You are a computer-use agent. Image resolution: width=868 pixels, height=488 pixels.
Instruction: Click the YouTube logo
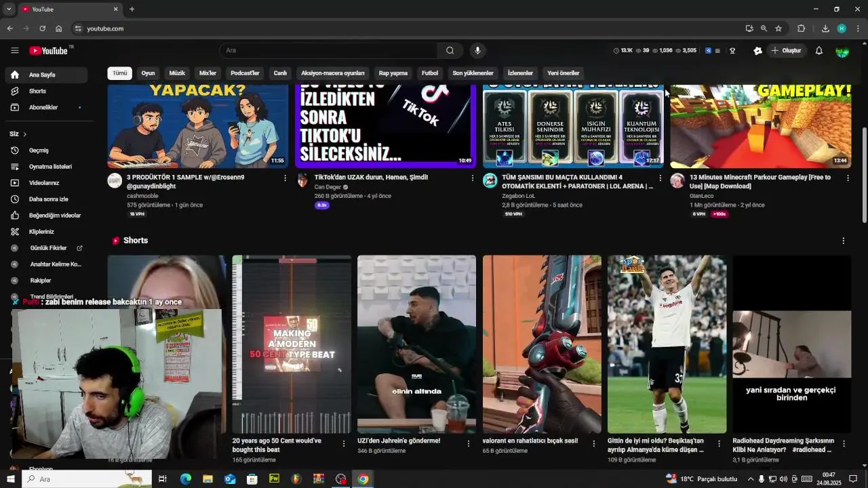coord(49,51)
